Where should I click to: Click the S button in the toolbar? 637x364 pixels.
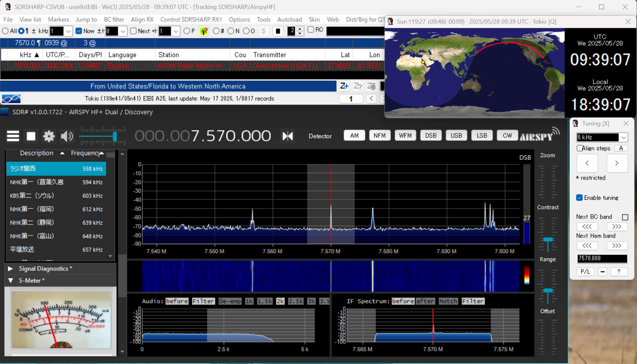264,31
